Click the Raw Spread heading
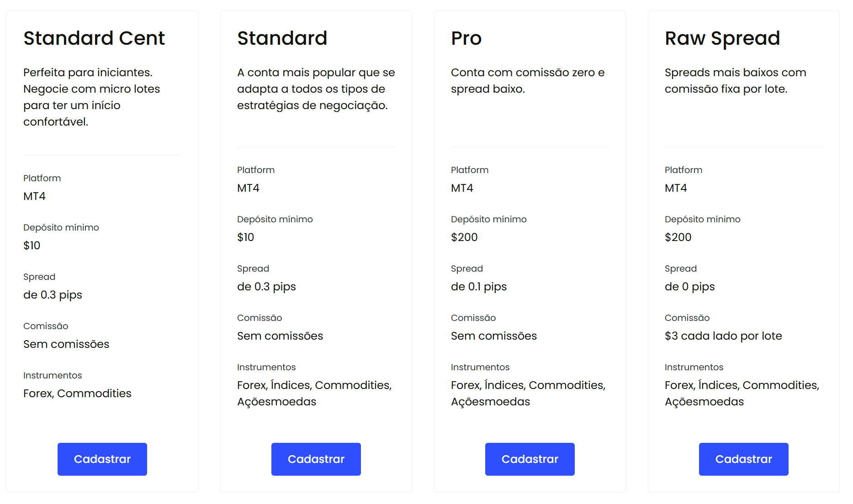The image size is (853, 504). (x=722, y=38)
